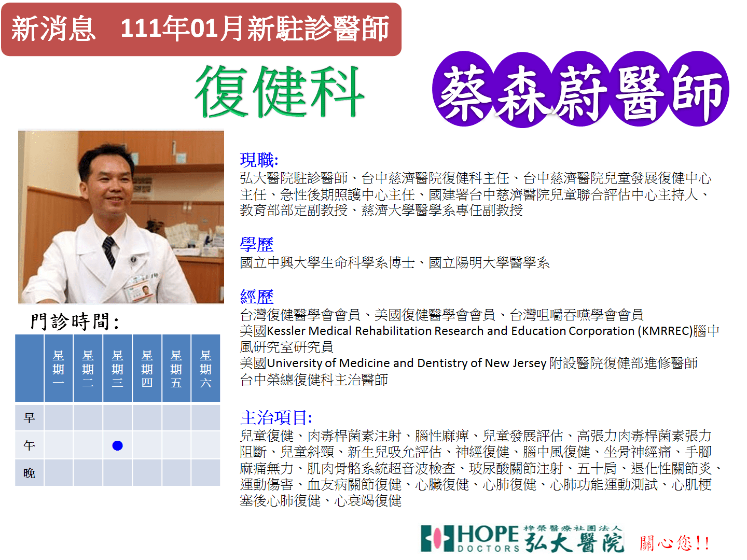Click the 早 row label
This screenshot has height=560, width=747.
coord(30,417)
